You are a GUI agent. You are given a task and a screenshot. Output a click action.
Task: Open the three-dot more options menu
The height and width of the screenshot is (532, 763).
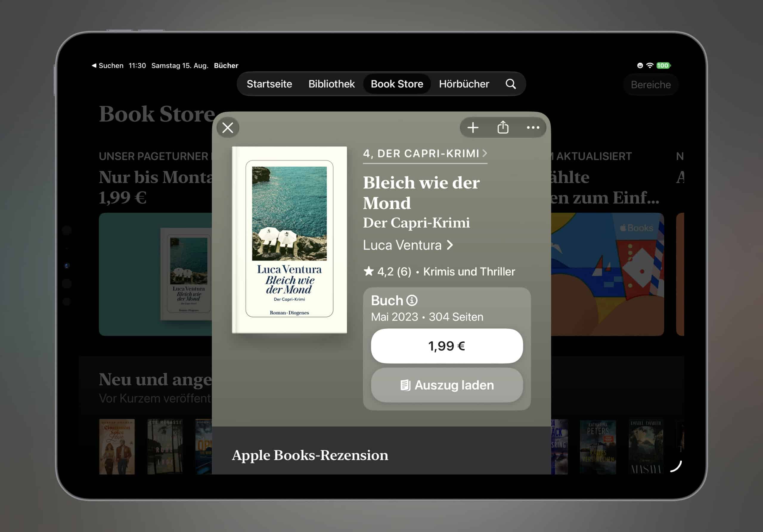[x=533, y=127]
